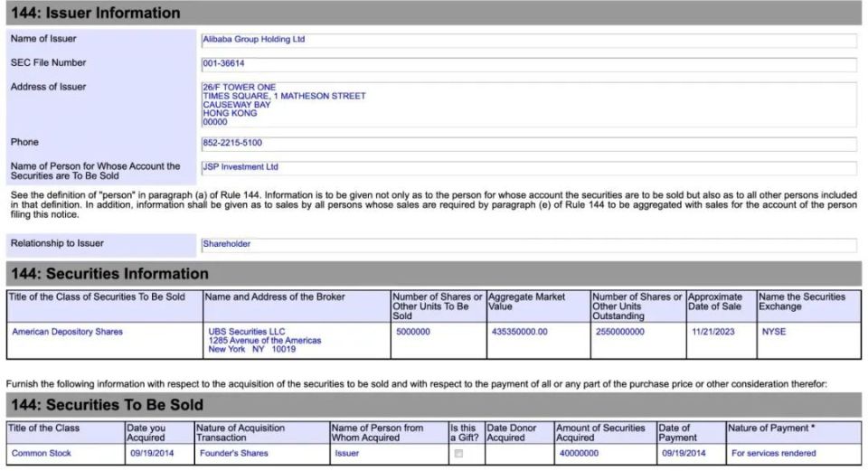Click shares outstanding value '2550000000'
The image size is (868, 471).
point(620,332)
